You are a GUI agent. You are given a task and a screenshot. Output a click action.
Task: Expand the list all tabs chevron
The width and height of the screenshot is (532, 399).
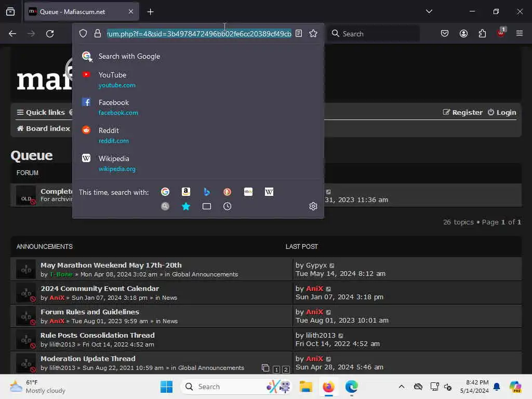click(x=429, y=11)
